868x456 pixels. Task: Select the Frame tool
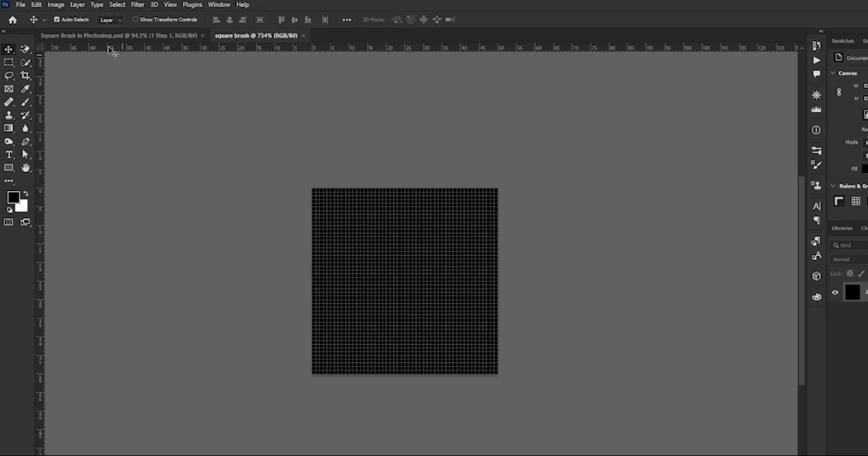pos(9,89)
